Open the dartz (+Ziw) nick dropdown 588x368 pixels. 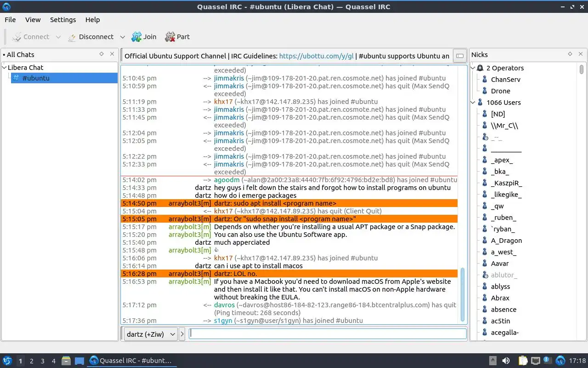point(151,334)
